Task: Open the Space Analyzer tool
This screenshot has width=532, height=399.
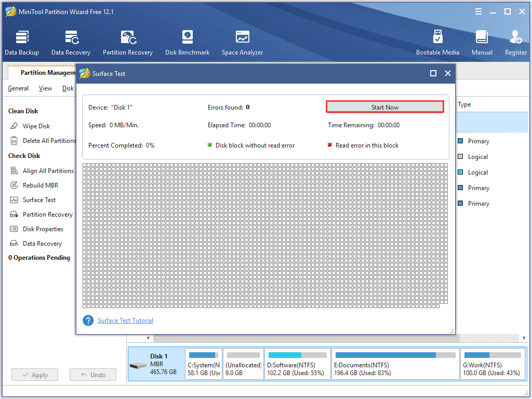Action: pyautogui.click(x=242, y=43)
